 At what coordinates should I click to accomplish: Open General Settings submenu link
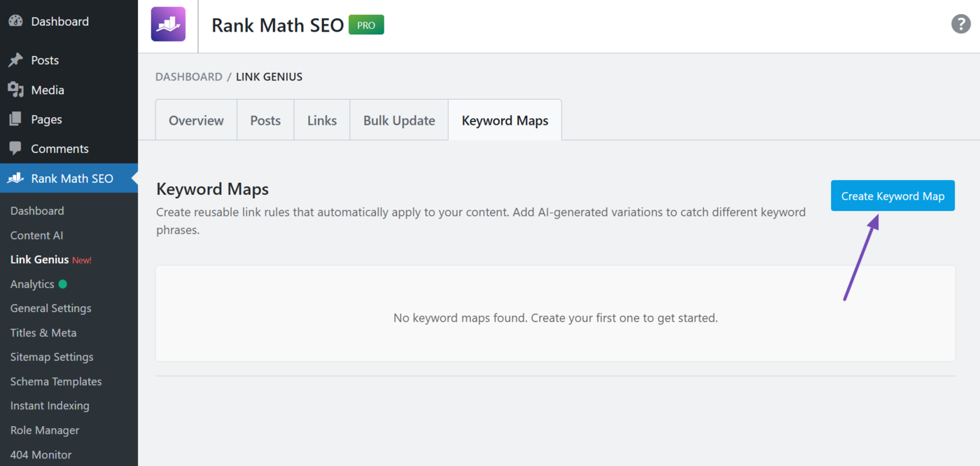pyautogui.click(x=51, y=308)
